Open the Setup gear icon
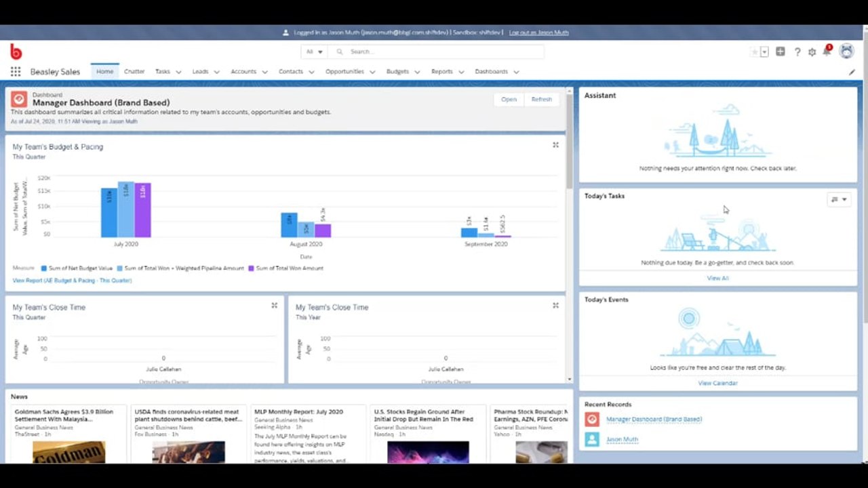The height and width of the screenshot is (488, 868). (x=812, y=52)
